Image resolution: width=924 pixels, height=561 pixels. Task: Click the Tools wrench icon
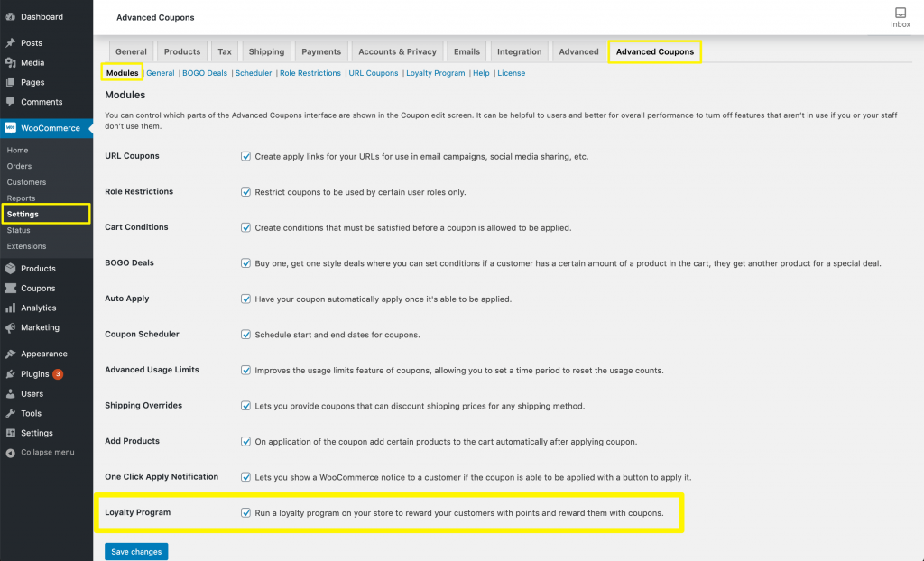point(11,414)
